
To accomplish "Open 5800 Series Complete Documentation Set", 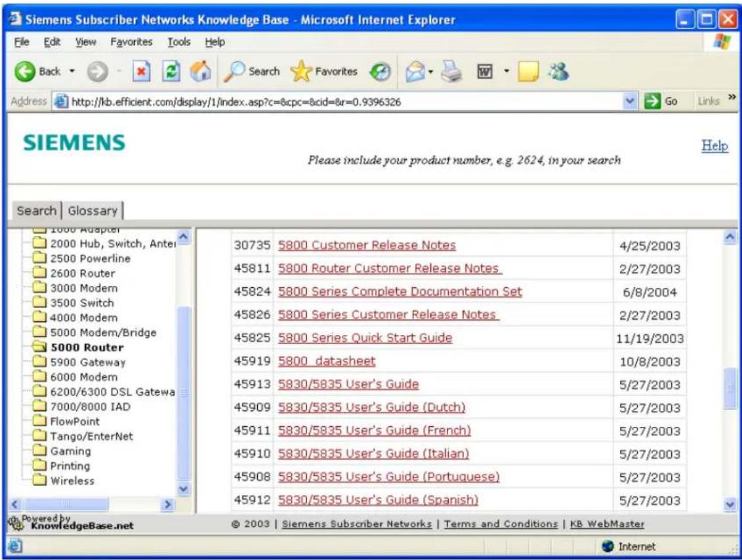I will 400,291.
